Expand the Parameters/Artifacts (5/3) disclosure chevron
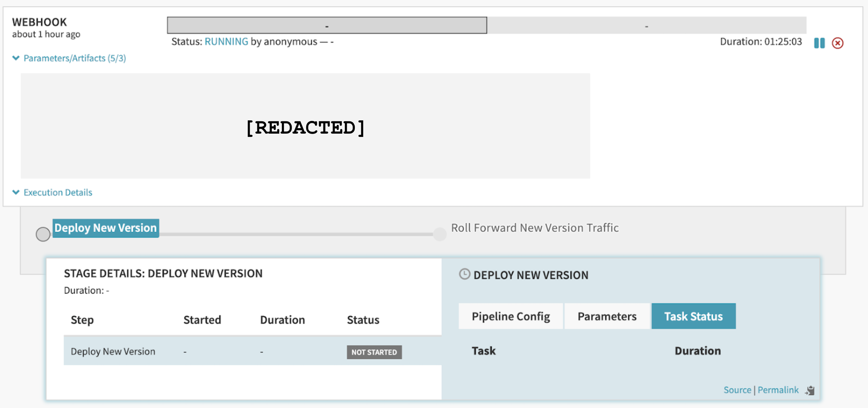 tap(16, 58)
